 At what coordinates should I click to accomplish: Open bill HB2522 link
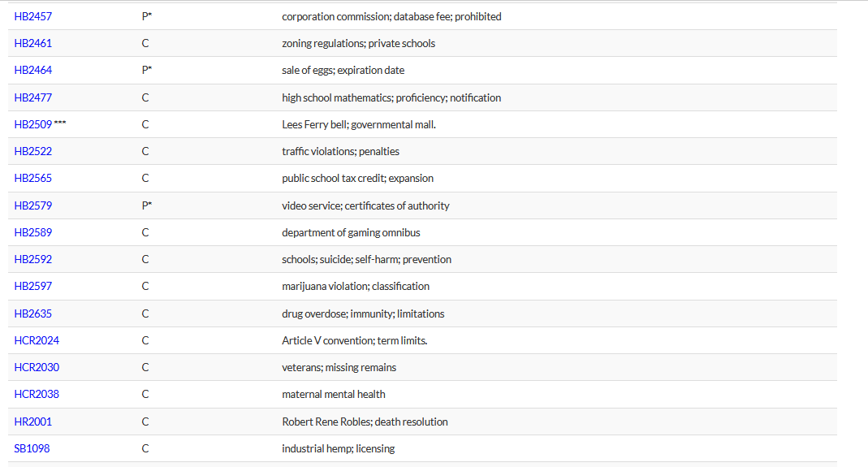32,151
